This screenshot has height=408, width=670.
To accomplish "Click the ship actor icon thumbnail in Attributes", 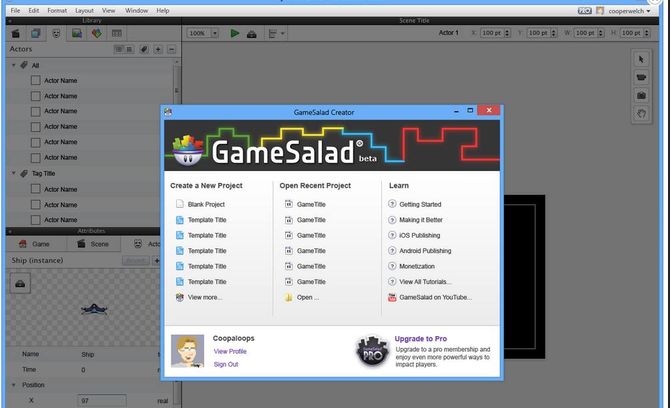I will (x=20, y=284).
